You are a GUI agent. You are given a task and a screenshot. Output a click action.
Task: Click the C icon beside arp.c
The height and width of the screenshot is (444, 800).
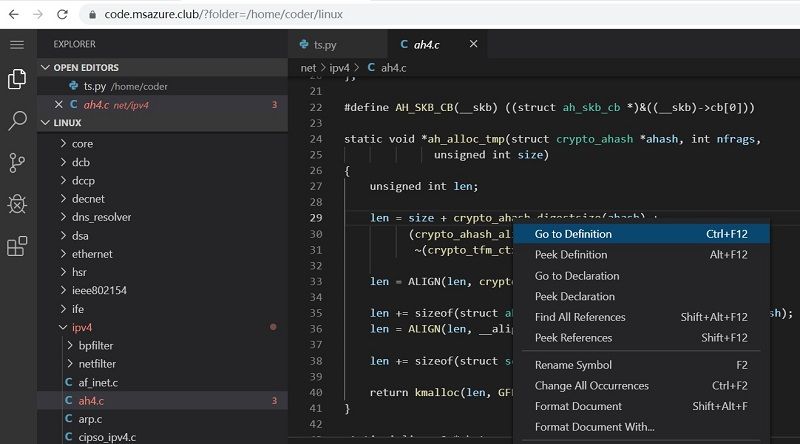(x=68, y=419)
